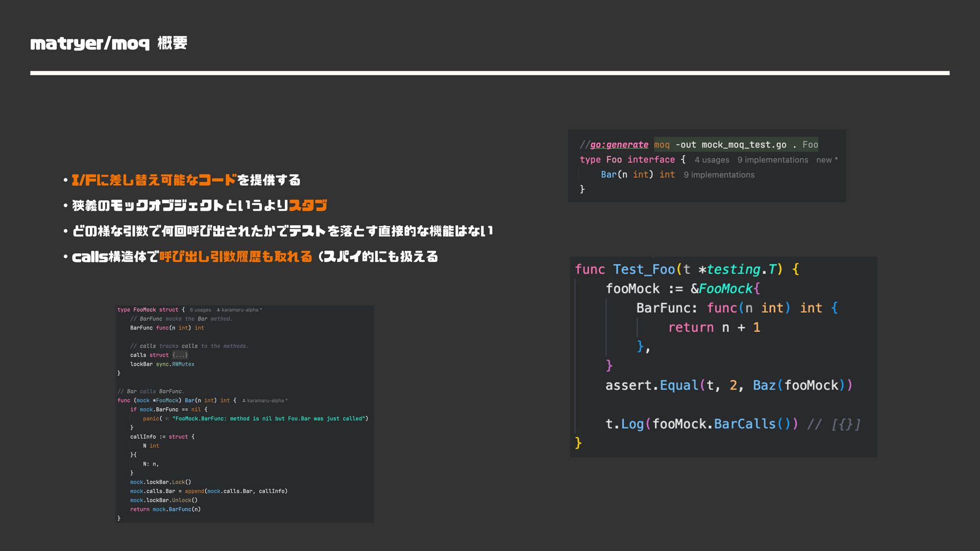Click the 'N int' field line

point(151,446)
